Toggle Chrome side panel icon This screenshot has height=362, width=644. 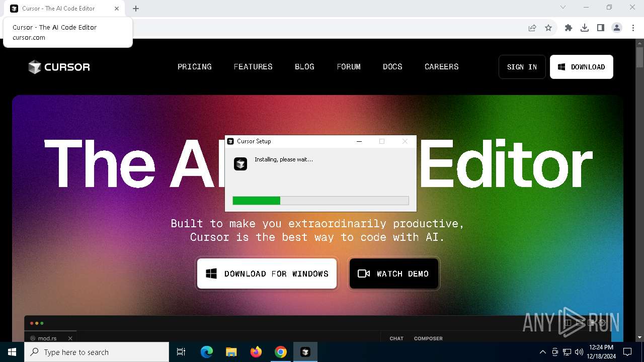click(x=601, y=28)
